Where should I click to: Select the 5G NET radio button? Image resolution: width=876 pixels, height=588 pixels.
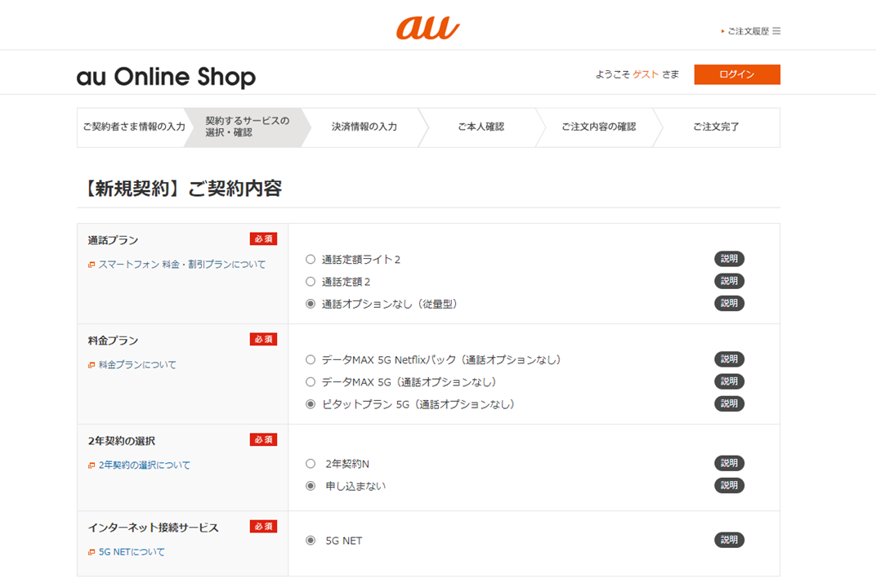coord(311,541)
